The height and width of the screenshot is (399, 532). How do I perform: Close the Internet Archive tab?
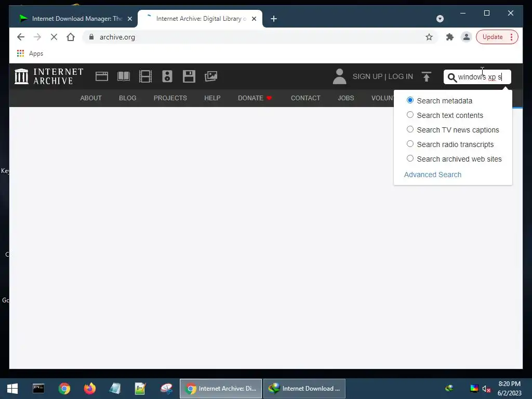coord(254,19)
